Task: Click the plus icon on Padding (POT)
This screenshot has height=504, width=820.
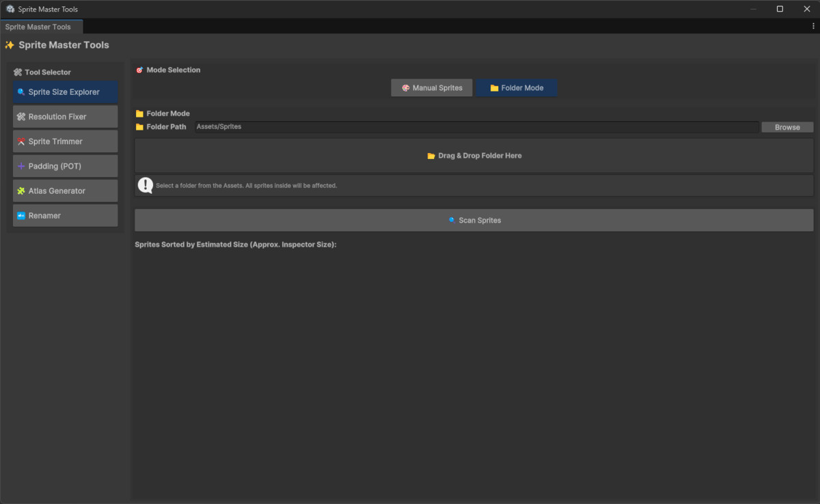Action: pos(21,166)
